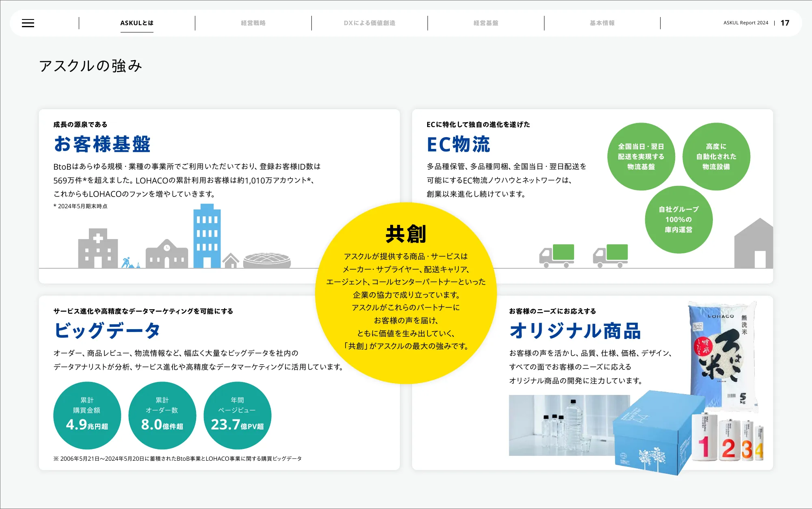Click the オリジナル商品 heading
The height and width of the screenshot is (509, 812).
pyautogui.click(x=575, y=330)
